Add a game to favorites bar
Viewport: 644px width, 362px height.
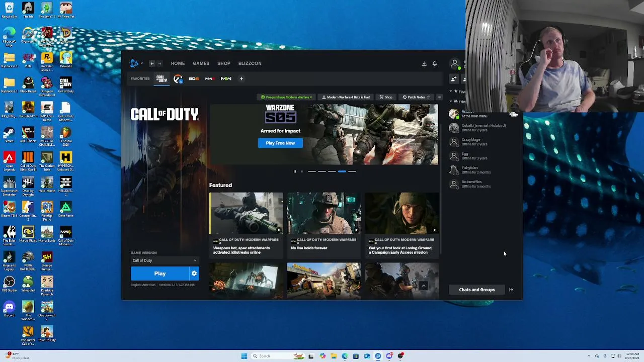pyautogui.click(x=242, y=79)
